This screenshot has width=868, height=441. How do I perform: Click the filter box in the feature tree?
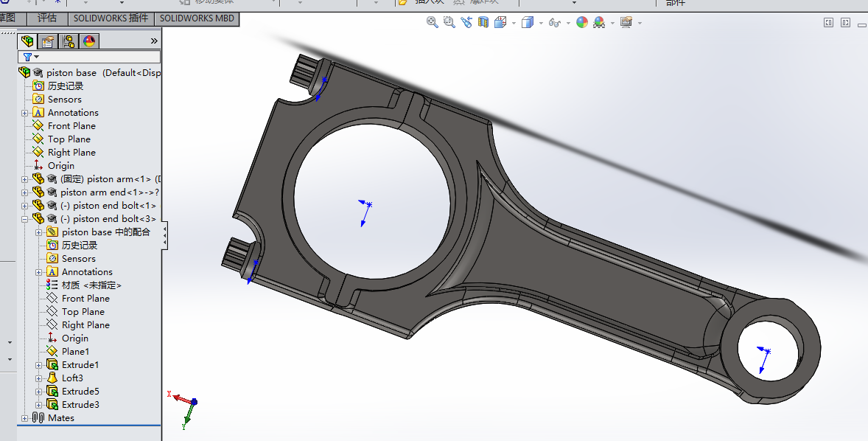pos(89,57)
